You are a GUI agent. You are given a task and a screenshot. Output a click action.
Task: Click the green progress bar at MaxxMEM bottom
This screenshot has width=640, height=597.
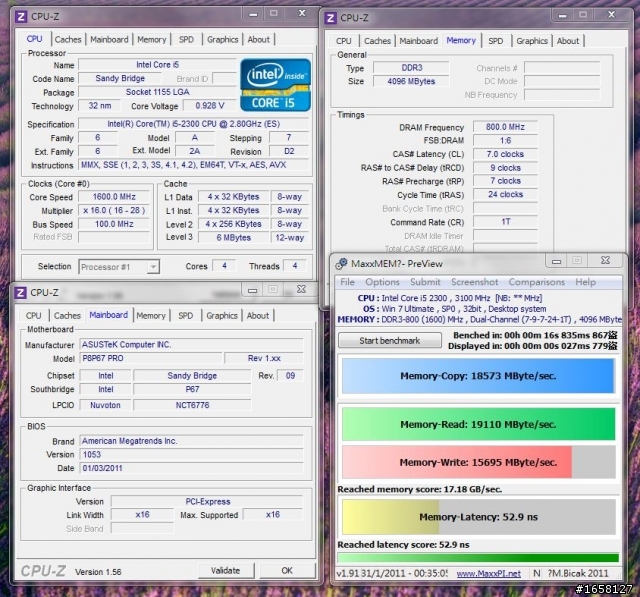[x=478, y=558]
